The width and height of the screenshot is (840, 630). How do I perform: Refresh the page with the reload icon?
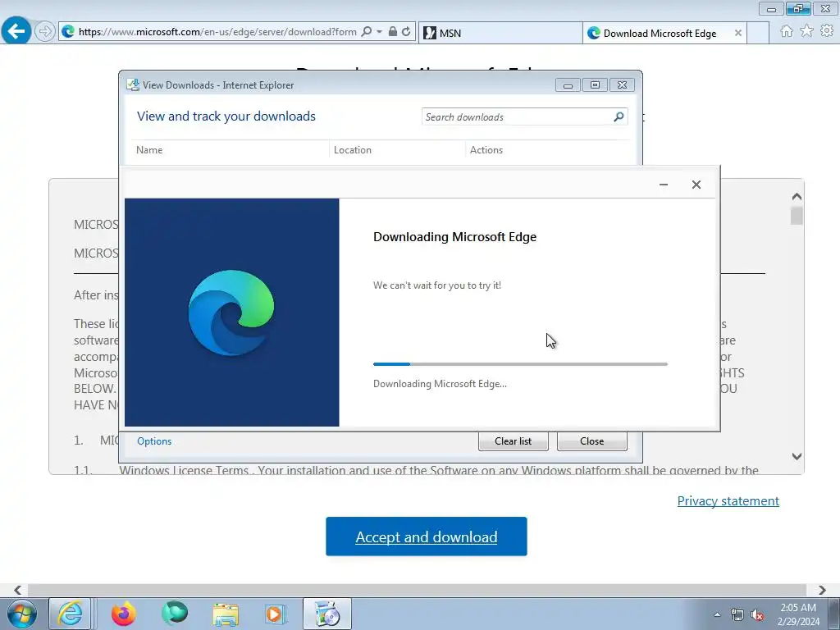407,32
